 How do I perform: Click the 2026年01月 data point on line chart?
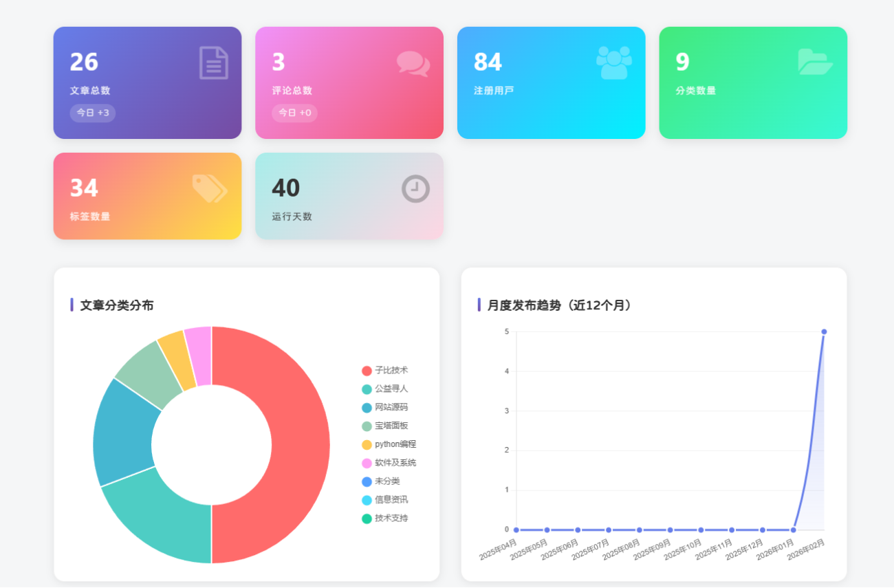793,530
